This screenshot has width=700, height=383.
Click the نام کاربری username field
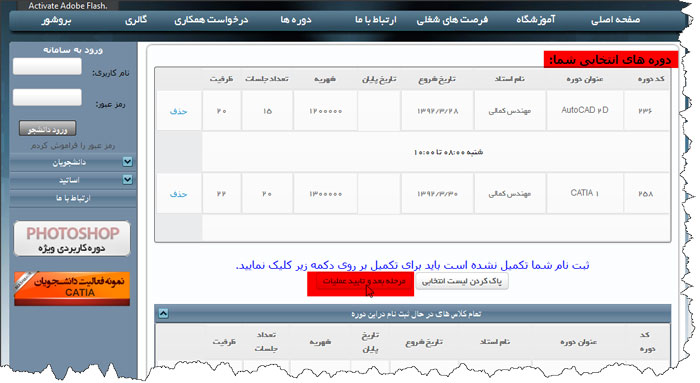[x=47, y=67]
